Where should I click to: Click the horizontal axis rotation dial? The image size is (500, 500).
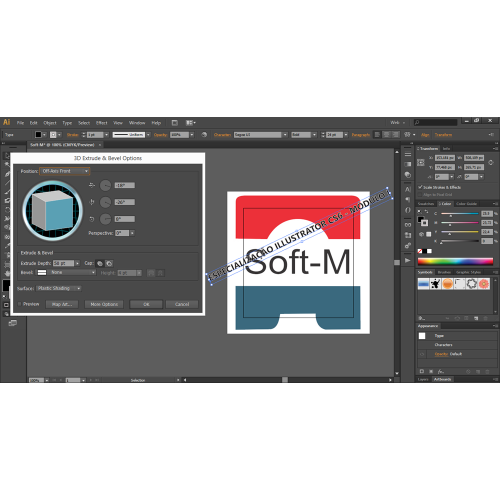pyautogui.click(x=105, y=185)
